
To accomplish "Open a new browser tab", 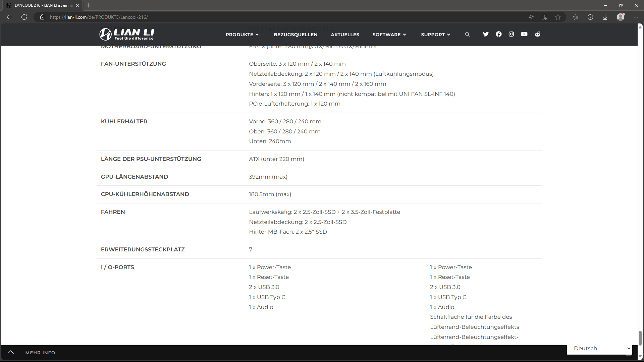I will coord(89,5).
